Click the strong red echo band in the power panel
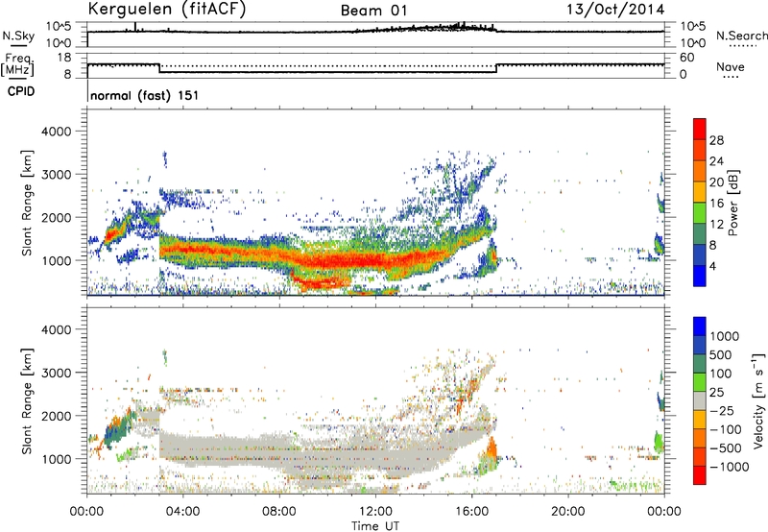768x532 pixels. (x=343, y=259)
